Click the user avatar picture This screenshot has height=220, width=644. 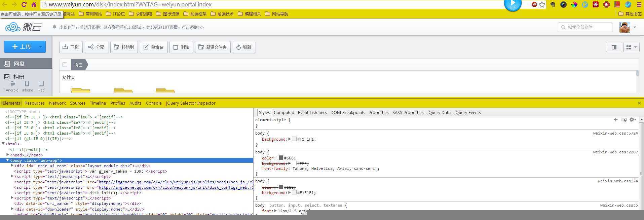[x=624, y=27]
